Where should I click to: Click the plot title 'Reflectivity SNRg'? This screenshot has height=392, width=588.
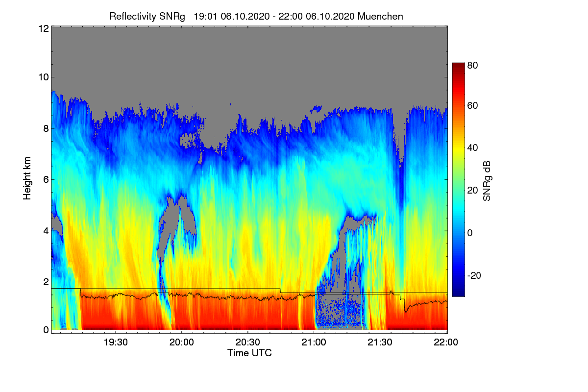pos(147,16)
